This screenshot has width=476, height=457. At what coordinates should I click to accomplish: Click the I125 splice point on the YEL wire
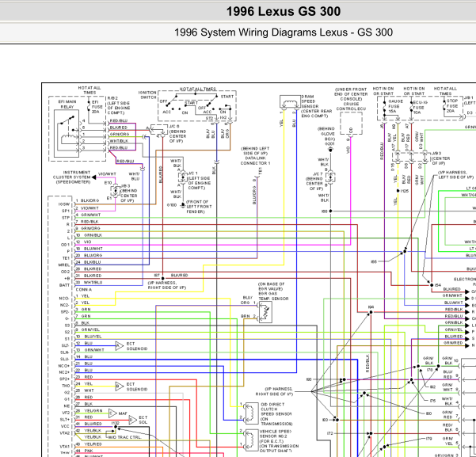398,191
